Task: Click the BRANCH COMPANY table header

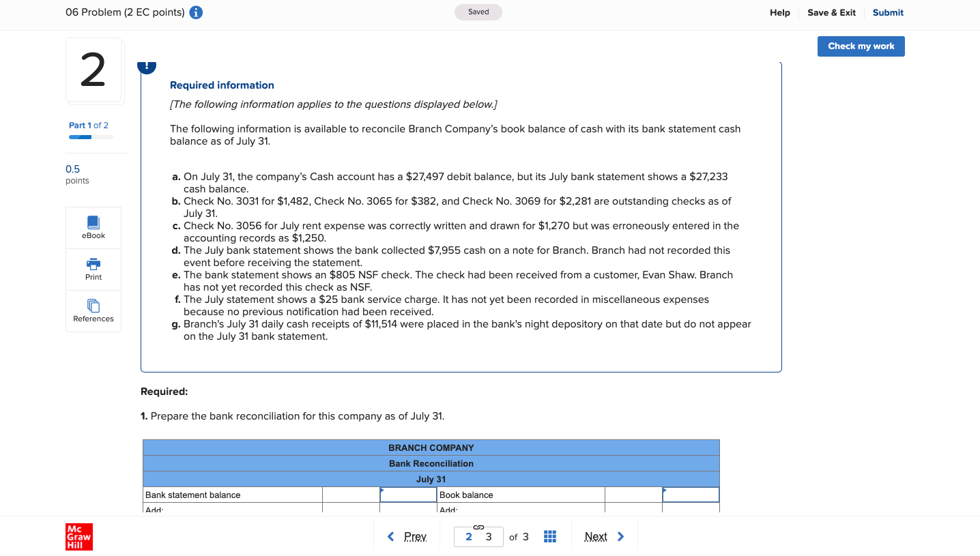Action: click(x=431, y=448)
